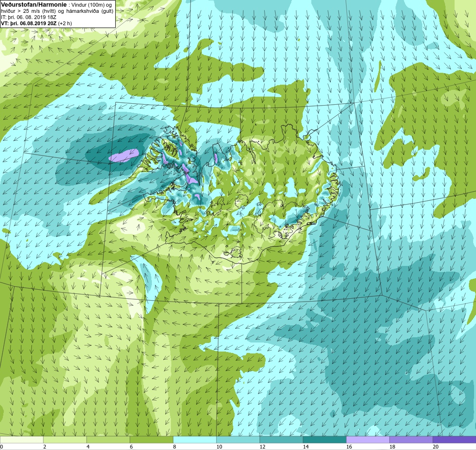The image size is (476, 450).
Task: Select the "hviður > 25 m/s (hvítt)" text
Action: coord(28,11)
